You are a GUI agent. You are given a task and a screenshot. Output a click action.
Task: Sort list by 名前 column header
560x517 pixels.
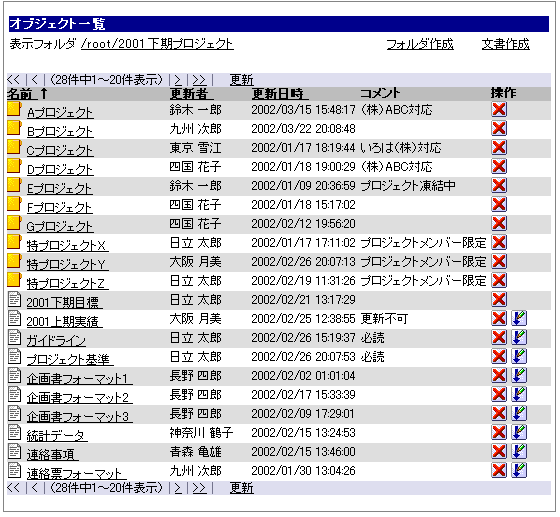point(22,94)
